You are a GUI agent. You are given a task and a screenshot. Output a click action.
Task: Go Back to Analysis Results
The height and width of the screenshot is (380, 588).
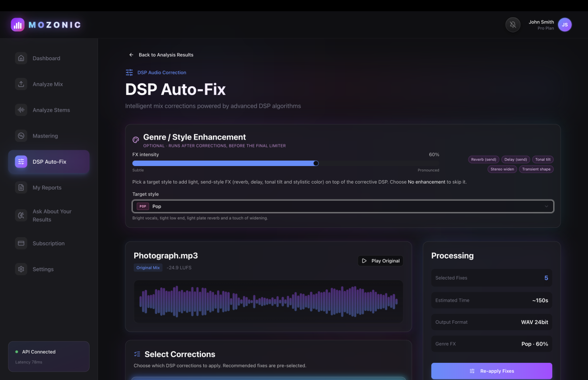click(161, 55)
